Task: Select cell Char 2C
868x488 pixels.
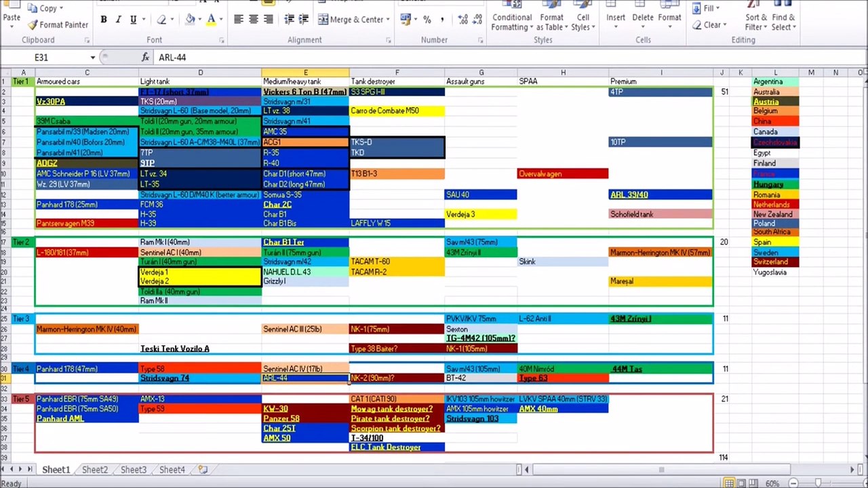Action: tap(305, 205)
